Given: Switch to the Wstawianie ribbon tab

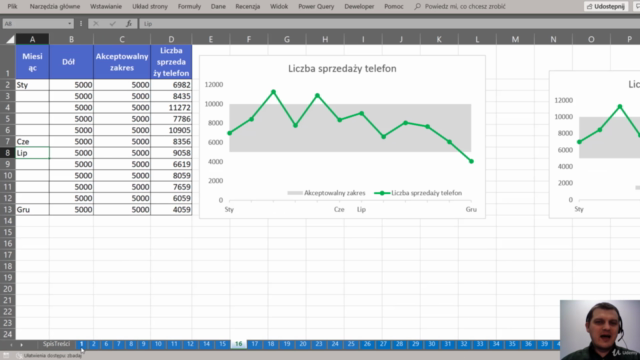Looking at the screenshot, I should coord(106,7).
